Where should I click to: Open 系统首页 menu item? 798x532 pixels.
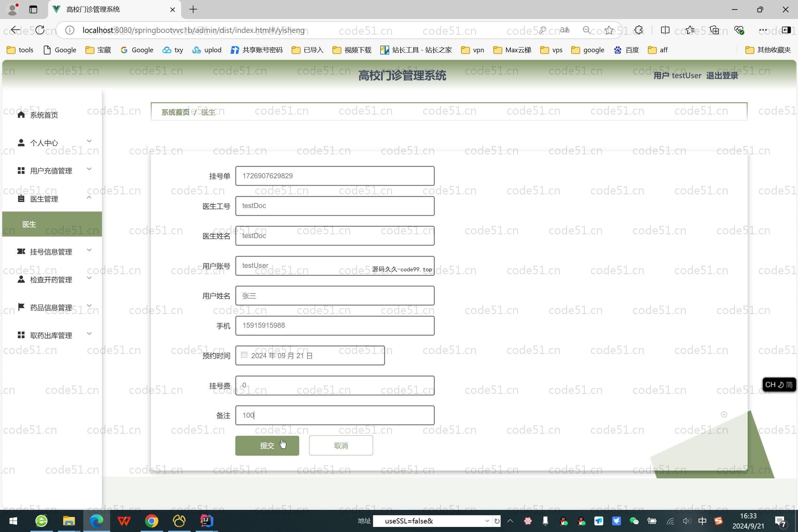tap(52, 115)
